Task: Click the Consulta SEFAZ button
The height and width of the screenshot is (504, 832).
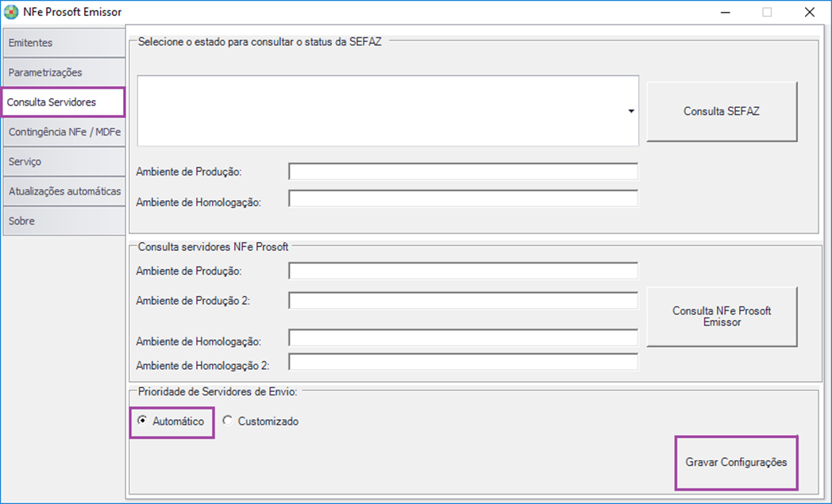Action: coord(722,111)
